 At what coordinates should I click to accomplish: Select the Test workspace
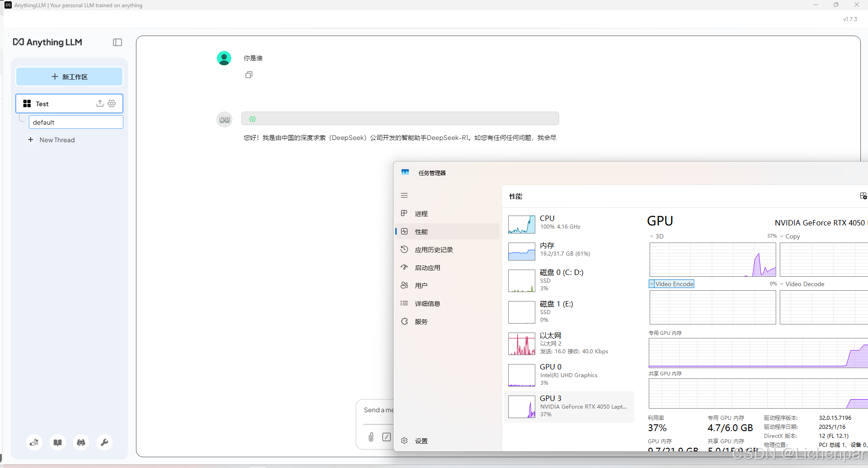[x=69, y=103]
